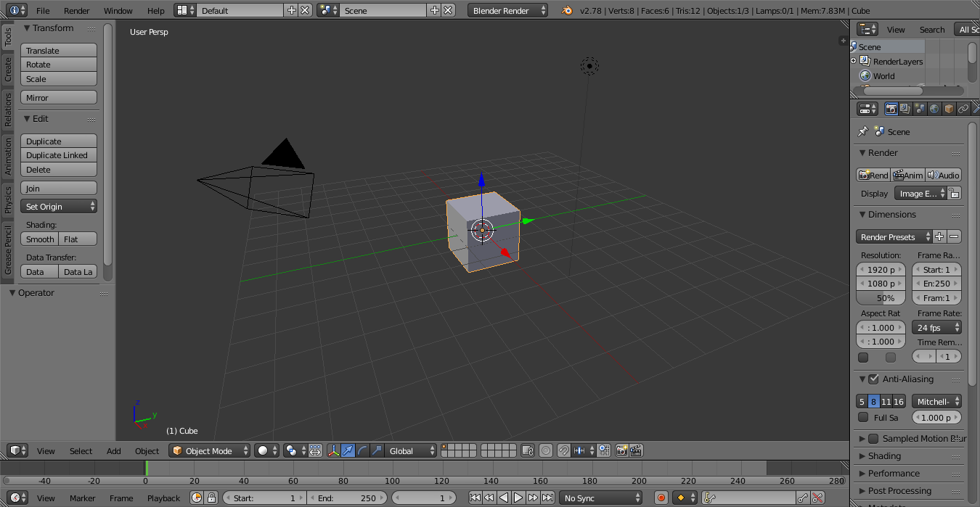Click the 50% resolution percentage slider

pyautogui.click(x=881, y=297)
